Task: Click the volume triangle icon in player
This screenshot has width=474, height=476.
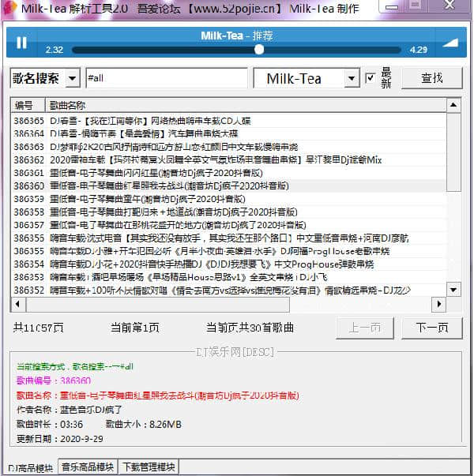Action: [450, 43]
